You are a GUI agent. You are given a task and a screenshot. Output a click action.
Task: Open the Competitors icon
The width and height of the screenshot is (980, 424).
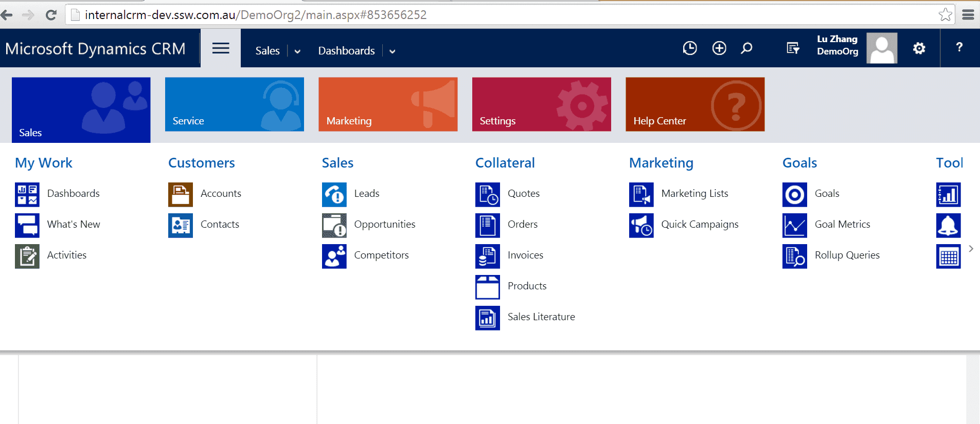tap(334, 256)
